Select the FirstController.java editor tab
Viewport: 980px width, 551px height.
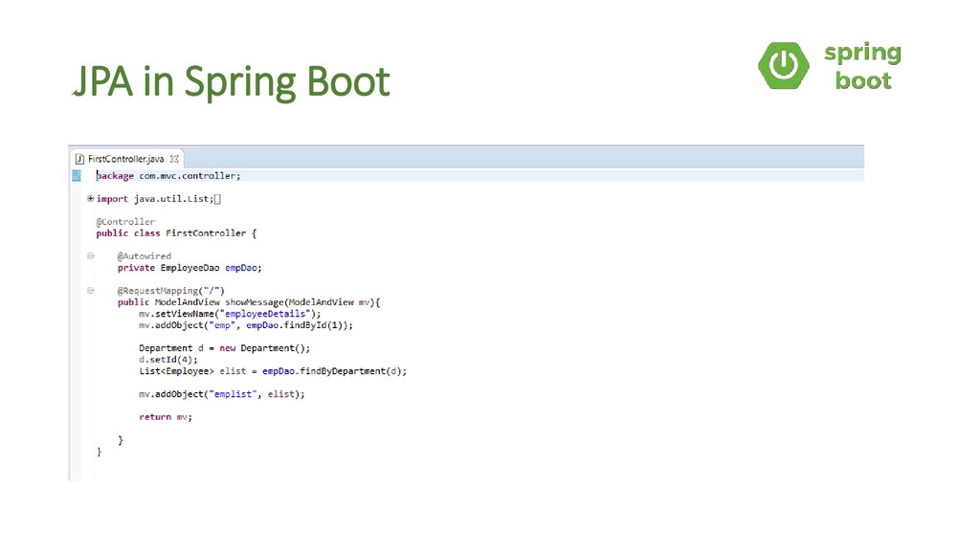[127, 159]
